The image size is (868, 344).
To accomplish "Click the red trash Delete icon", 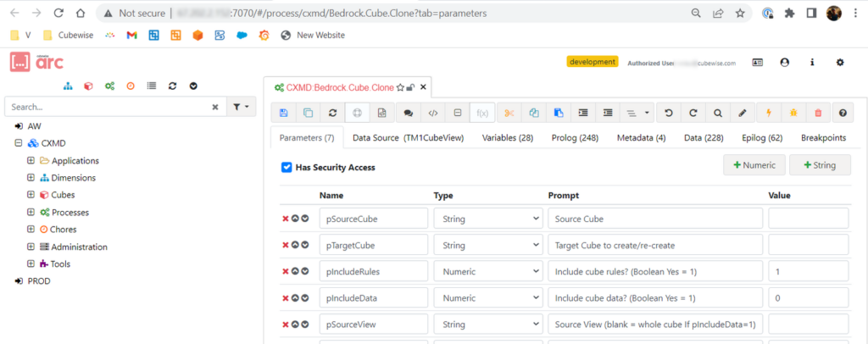I will (817, 113).
